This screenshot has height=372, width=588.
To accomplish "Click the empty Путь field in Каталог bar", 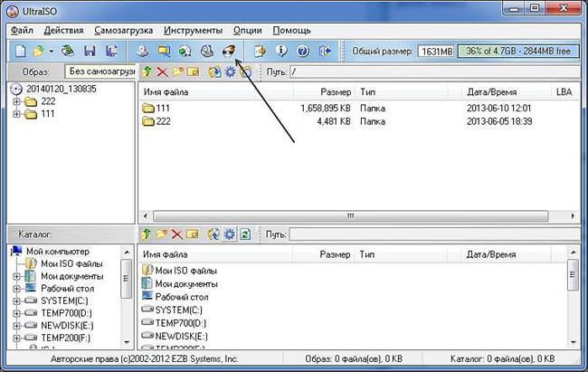I will tap(434, 234).
